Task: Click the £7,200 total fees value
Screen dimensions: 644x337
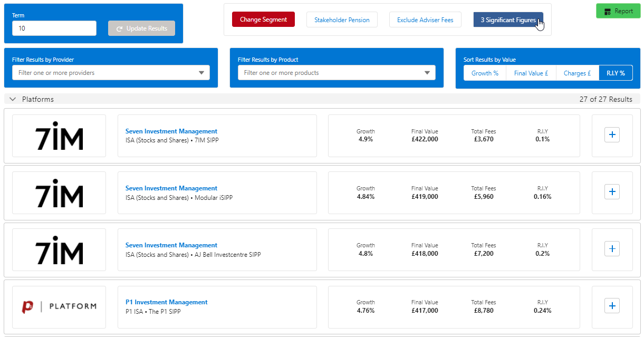Action: pyautogui.click(x=484, y=253)
